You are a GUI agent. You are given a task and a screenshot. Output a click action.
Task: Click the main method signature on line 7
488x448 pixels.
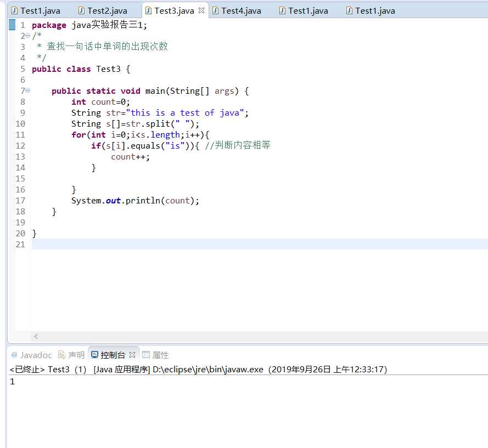point(150,91)
